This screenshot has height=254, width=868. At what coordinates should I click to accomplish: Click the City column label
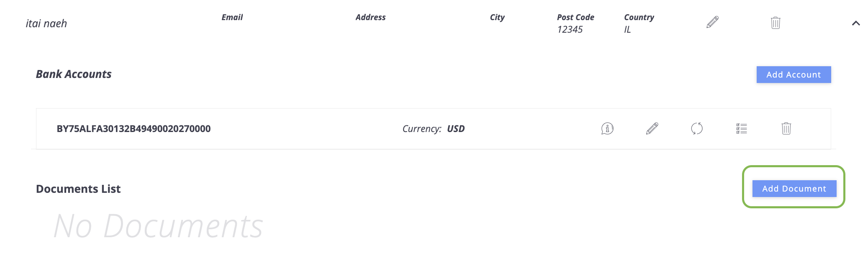click(x=497, y=17)
